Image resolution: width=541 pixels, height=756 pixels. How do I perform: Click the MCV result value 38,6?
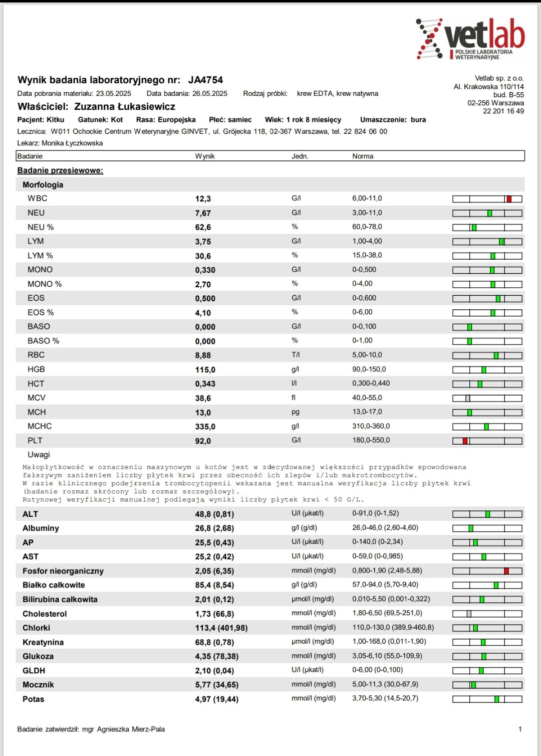[x=203, y=399]
